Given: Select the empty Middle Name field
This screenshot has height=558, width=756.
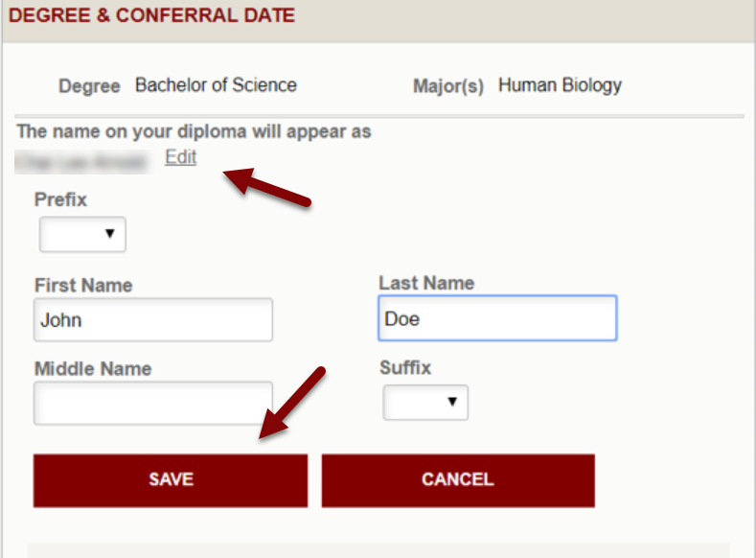Looking at the screenshot, I should [153, 403].
